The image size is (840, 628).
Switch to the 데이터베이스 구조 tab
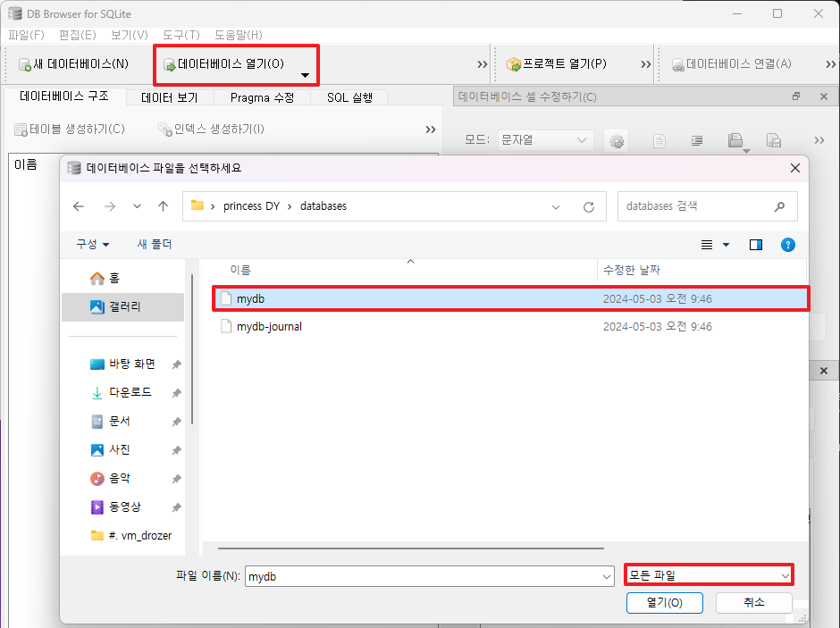(64, 96)
